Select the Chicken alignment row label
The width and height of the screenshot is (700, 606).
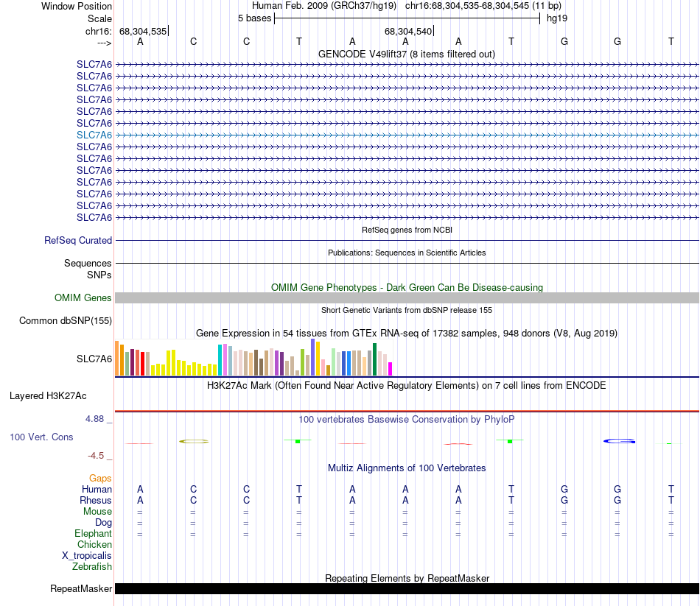point(94,544)
